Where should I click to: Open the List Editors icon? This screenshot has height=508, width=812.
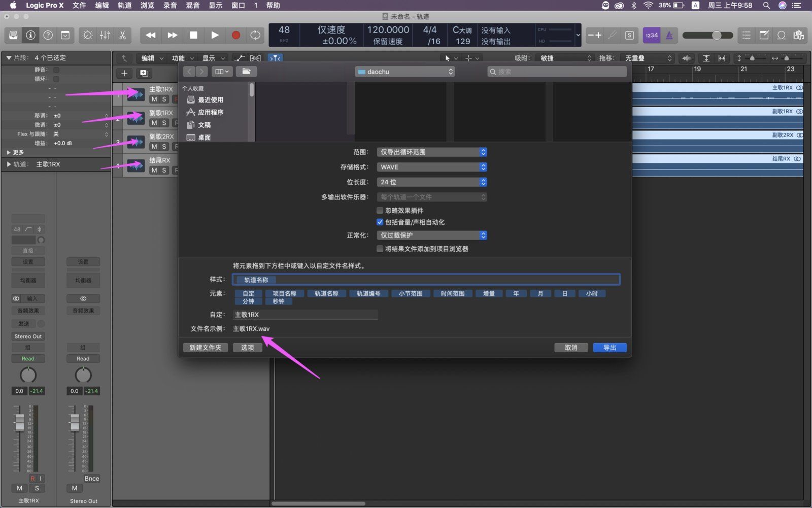point(746,35)
